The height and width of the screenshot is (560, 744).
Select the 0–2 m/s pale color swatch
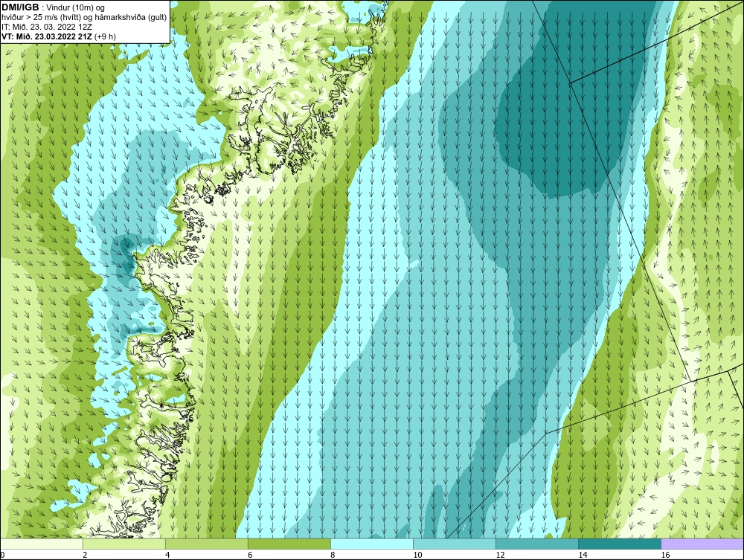click(42, 544)
